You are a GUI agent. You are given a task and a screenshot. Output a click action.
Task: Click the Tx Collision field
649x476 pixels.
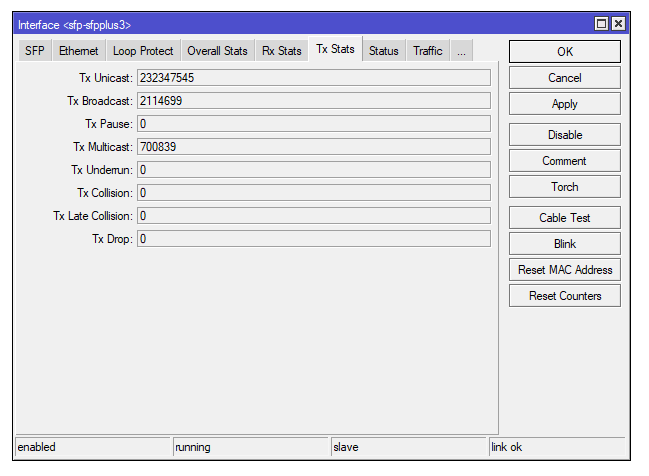[x=314, y=193]
